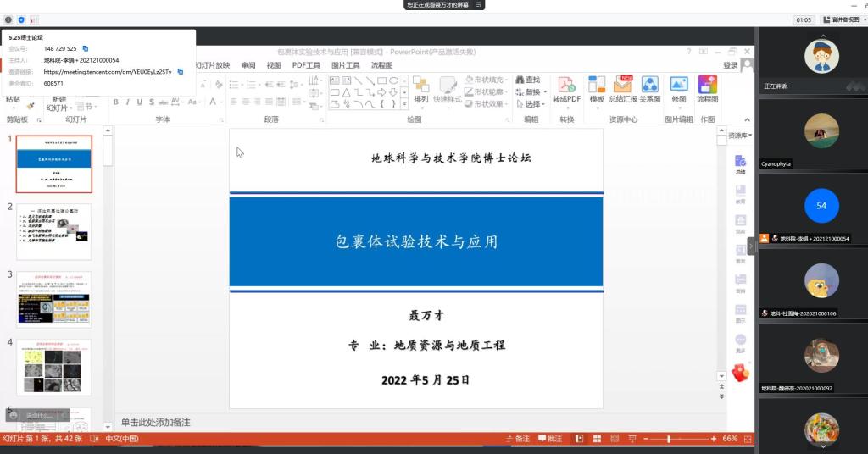This screenshot has height=454, width=868.
Task: Click the Photo Retouch (修图) icon
Action: 678,86
